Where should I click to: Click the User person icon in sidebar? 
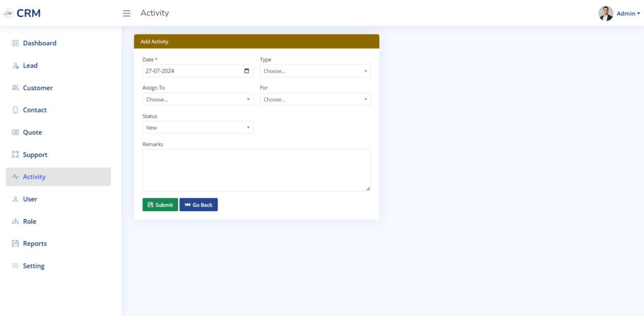pos(16,199)
